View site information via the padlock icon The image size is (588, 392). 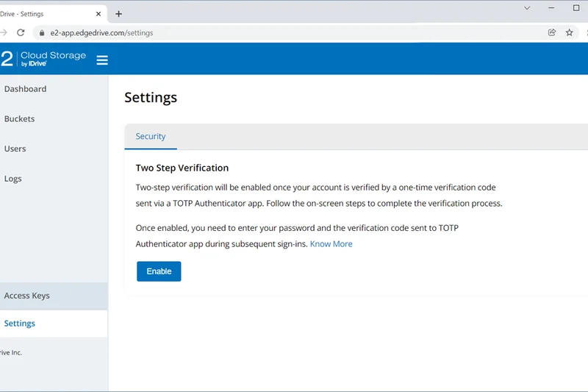(x=42, y=32)
